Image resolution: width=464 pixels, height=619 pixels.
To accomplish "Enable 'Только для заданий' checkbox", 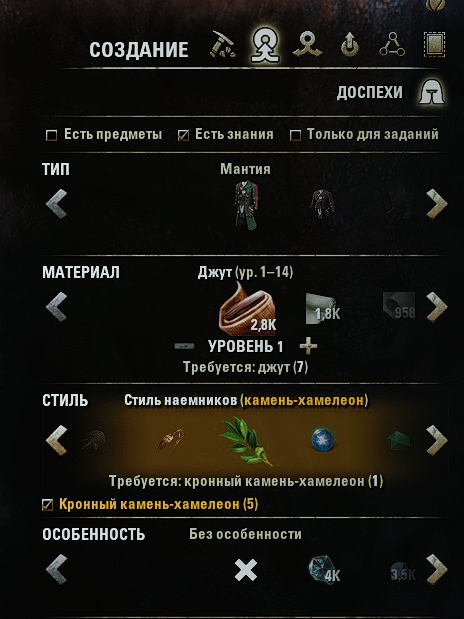I will tap(295, 135).
